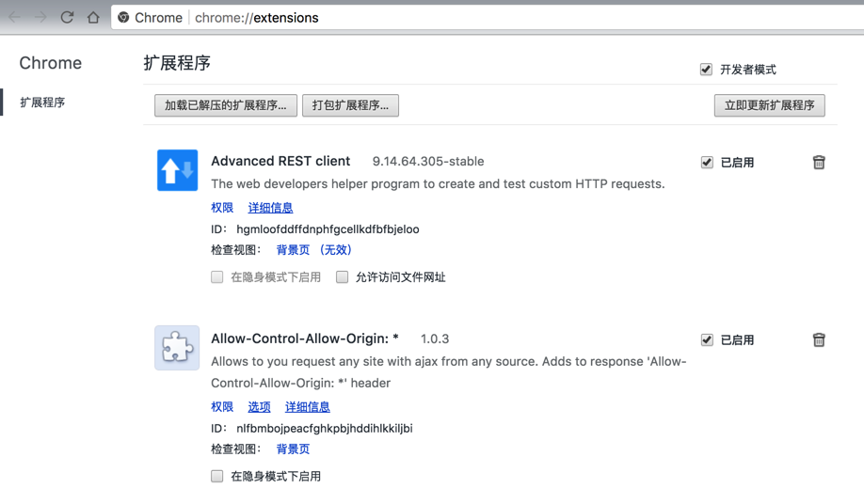Open 详细信息 link for Advanced REST client
Screen dimensions: 864x504
270,208
